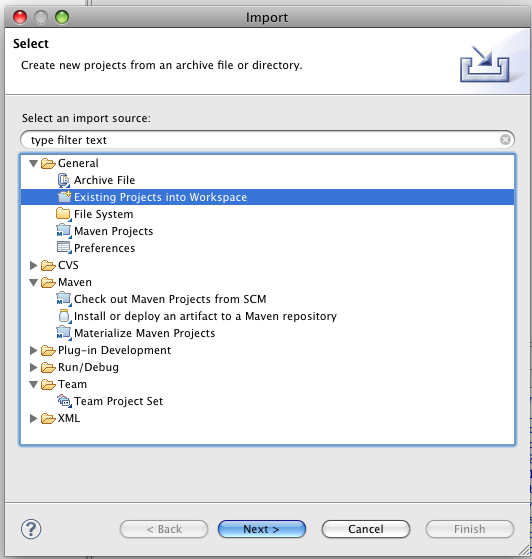Click the Cancel button

pos(366,529)
